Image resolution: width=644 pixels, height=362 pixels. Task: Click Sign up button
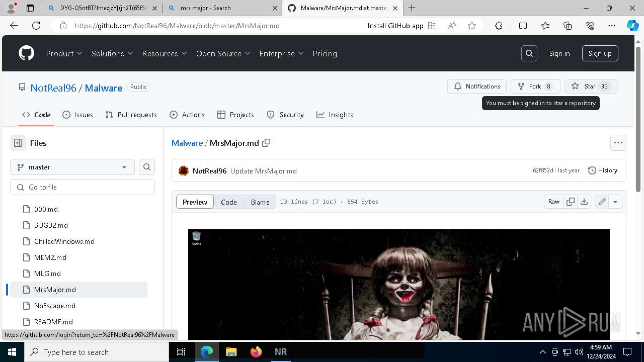point(600,53)
